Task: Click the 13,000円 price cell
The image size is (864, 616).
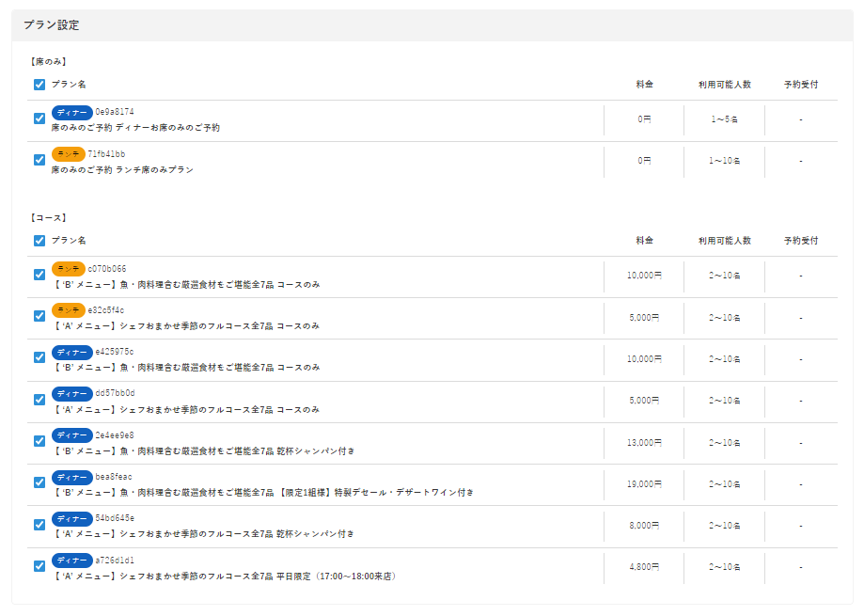Action: click(644, 442)
